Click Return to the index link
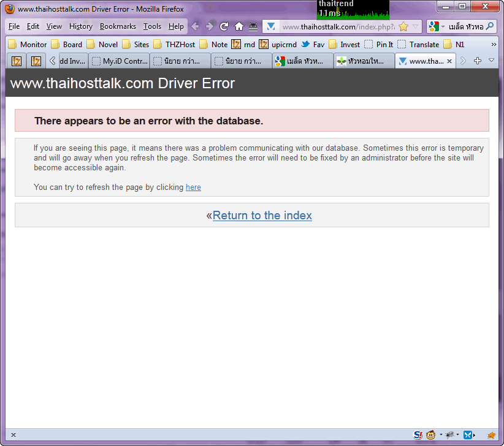Viewport: 504px width, 446px height. (262, 216)
